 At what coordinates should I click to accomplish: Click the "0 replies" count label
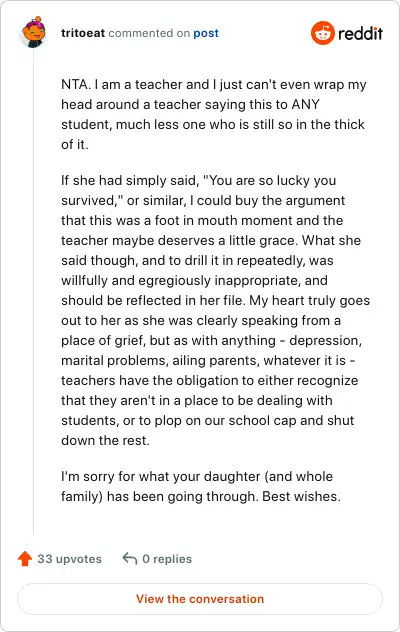(167, 559)
